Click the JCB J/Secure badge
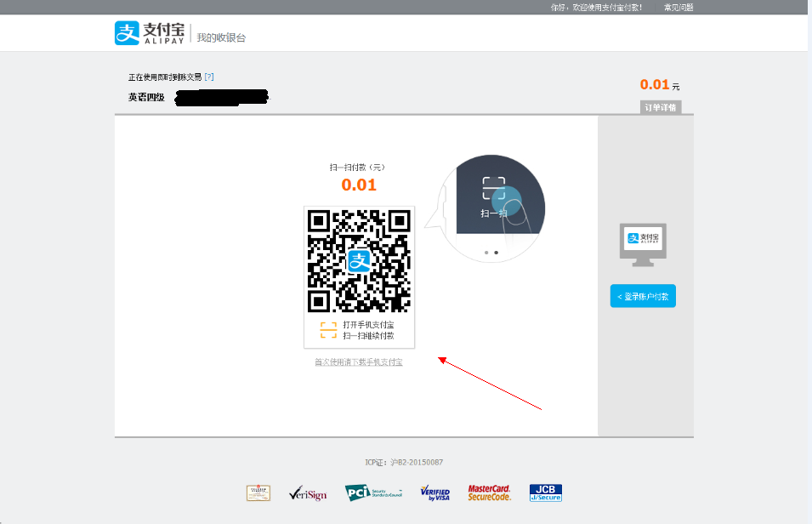 click(x=545, y=493)
